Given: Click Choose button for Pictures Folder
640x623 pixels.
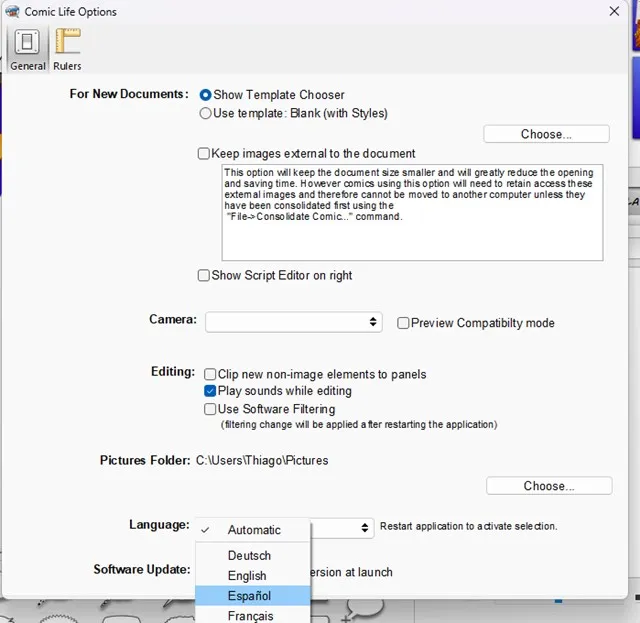Looking at the screenshot, I should click(549, 486).
